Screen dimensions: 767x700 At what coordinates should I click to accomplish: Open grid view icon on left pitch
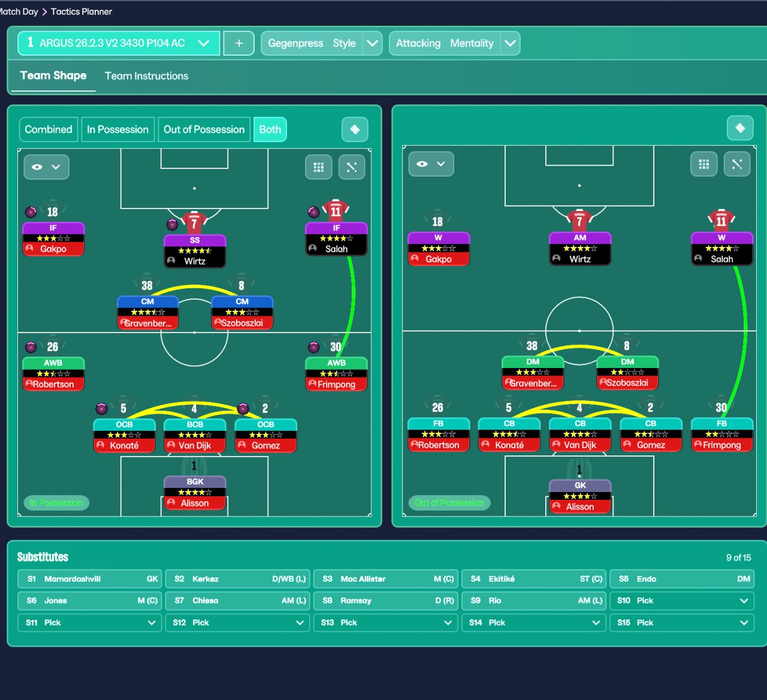[319, 167]
